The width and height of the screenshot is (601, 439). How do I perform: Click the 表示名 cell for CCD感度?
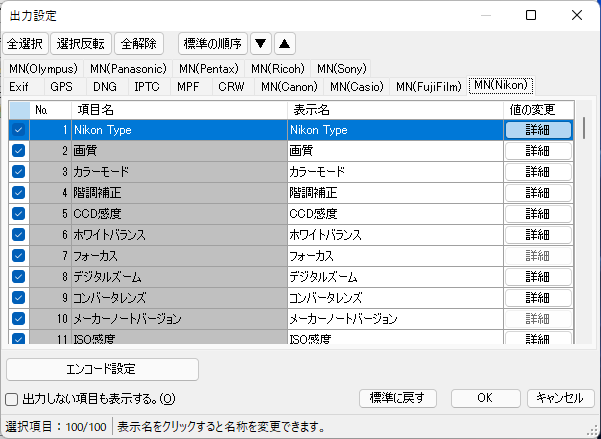[x=394, y=214]
